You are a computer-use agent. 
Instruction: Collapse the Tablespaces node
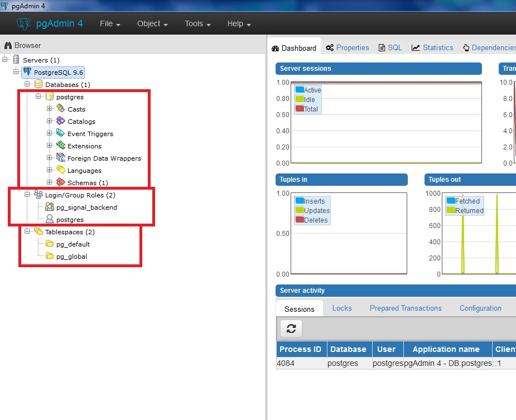[27, 231]
